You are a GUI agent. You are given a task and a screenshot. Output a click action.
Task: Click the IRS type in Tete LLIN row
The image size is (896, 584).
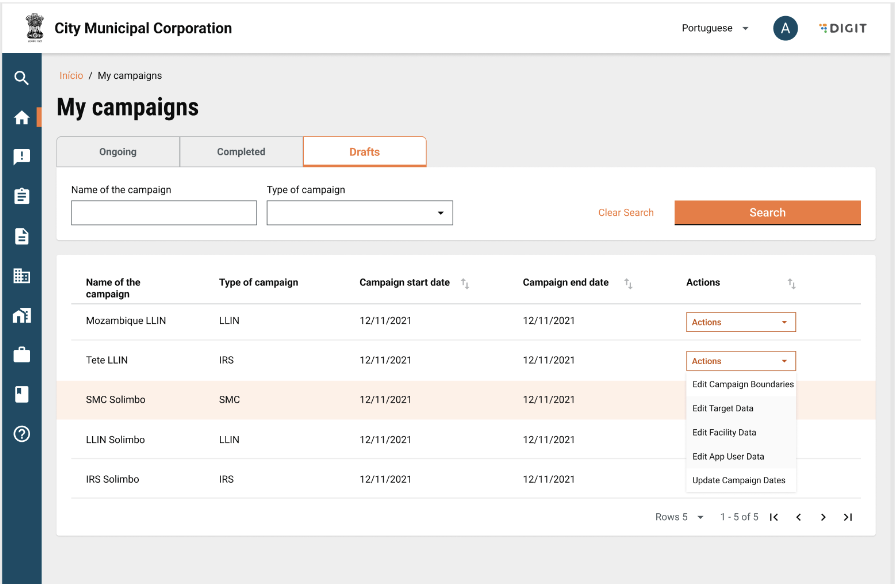226,360
